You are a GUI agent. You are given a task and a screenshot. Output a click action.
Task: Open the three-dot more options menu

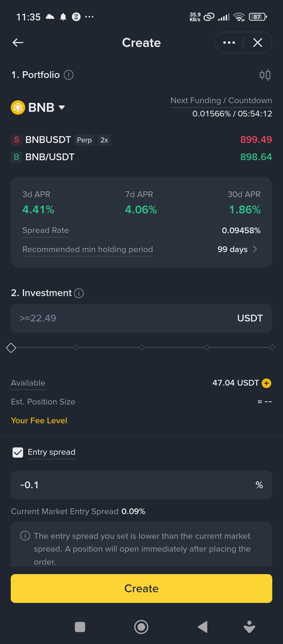pyautogui.click(x=229, y=42)
